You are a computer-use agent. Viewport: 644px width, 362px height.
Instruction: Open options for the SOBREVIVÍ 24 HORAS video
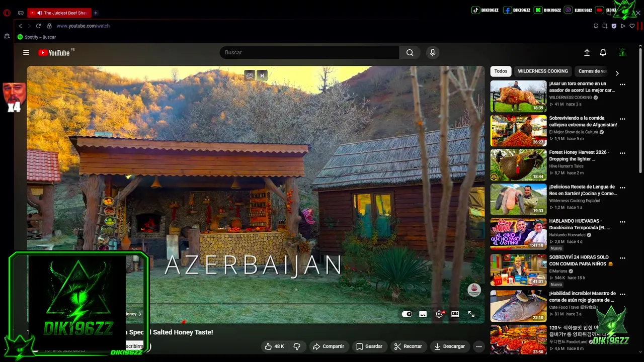tap(622, 258)
